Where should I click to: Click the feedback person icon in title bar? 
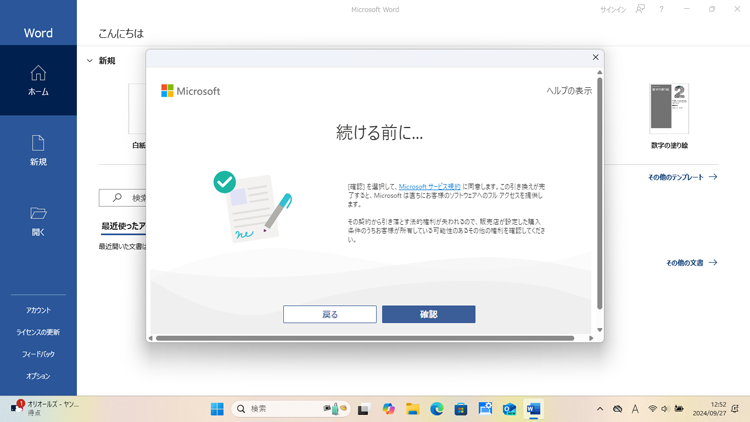coord(640,9)
